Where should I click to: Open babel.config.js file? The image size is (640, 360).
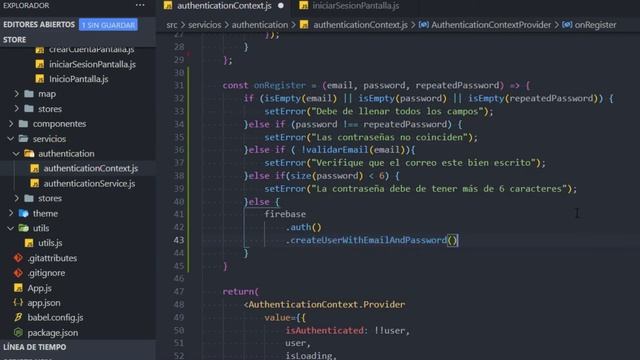tap(55, 318)
